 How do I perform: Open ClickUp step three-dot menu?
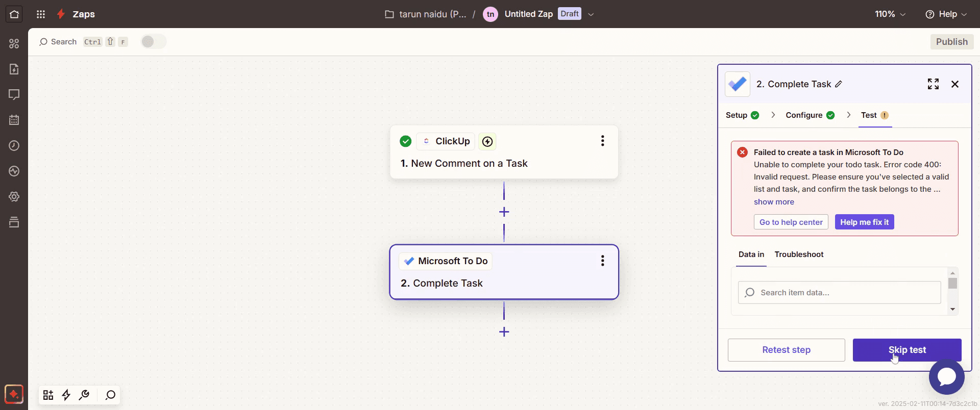[x=603, y=141]
